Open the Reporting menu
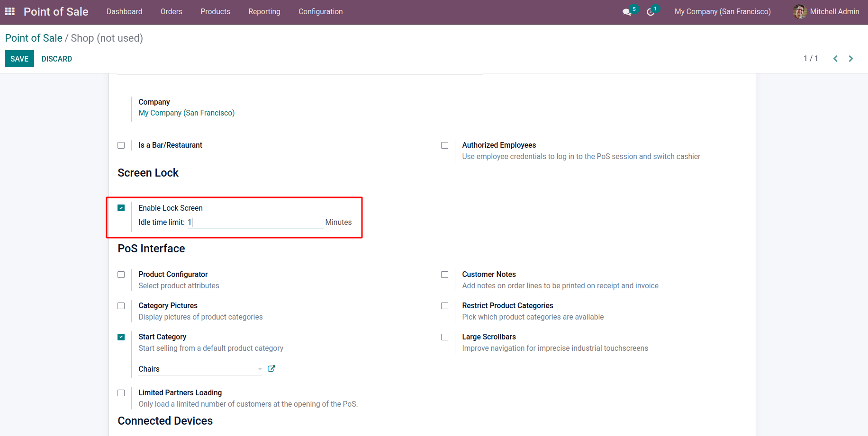This screenshot has width=868, height=436. (264, 11)
